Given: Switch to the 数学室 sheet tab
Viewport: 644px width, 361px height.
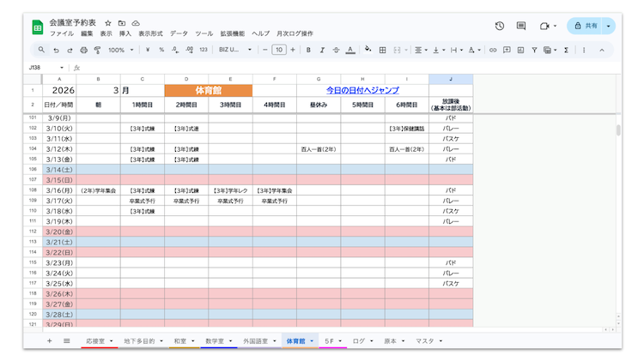Looking at the screenshot, I should pyautogui.click(x=214, y=341).
